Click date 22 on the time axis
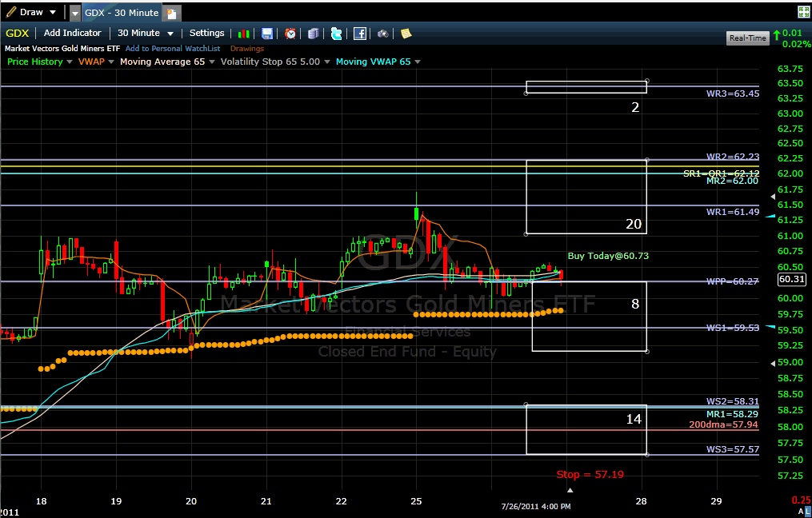The width and height of the screenshot is (812, 518). (x=342, y=501)
